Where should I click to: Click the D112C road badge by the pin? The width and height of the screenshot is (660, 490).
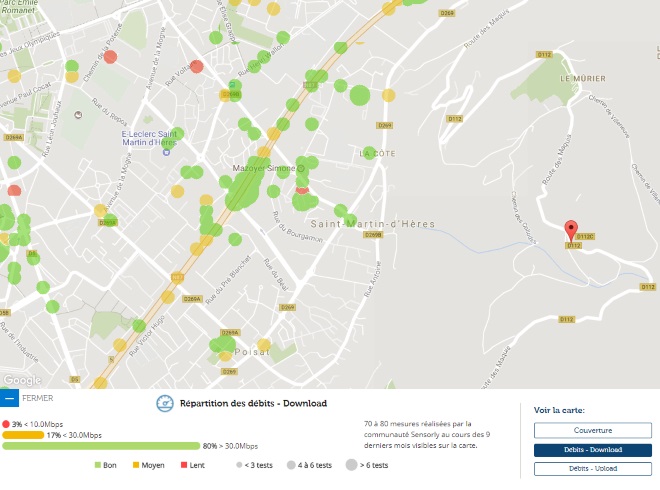click(x=585, y=237)
